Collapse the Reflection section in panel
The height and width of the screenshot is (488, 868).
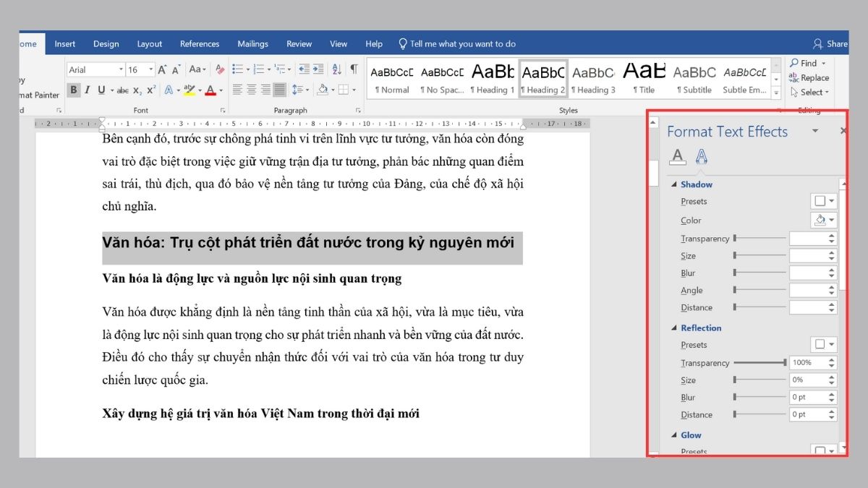click(x=675, y=328)
